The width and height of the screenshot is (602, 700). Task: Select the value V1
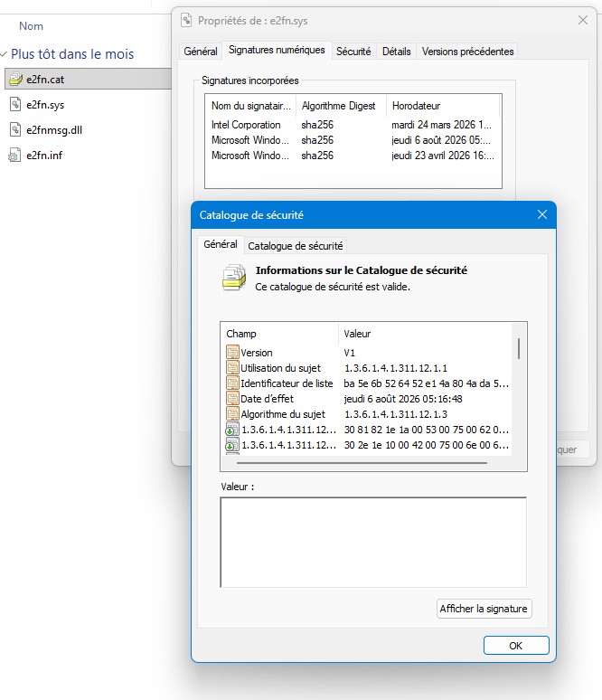[350, 353]
